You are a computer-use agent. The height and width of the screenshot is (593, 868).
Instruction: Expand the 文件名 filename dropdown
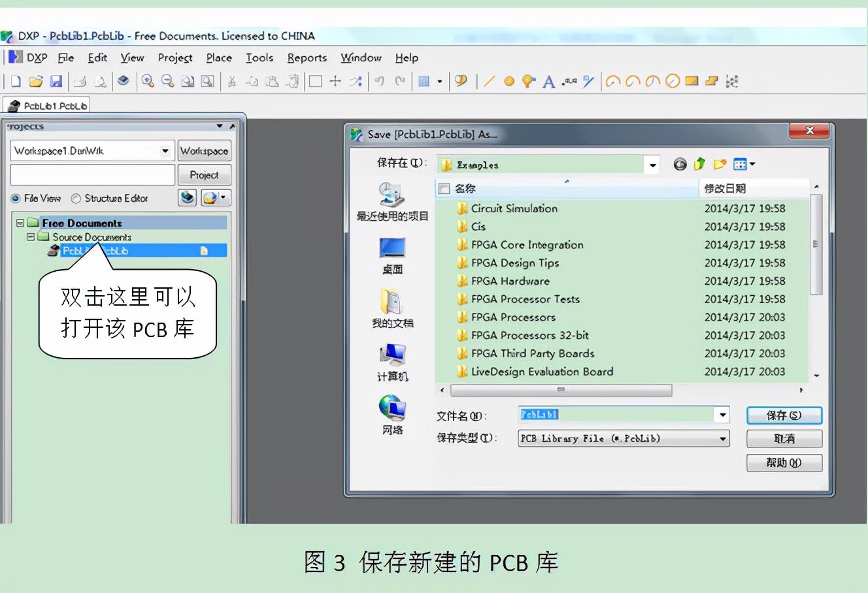(722, 415)
